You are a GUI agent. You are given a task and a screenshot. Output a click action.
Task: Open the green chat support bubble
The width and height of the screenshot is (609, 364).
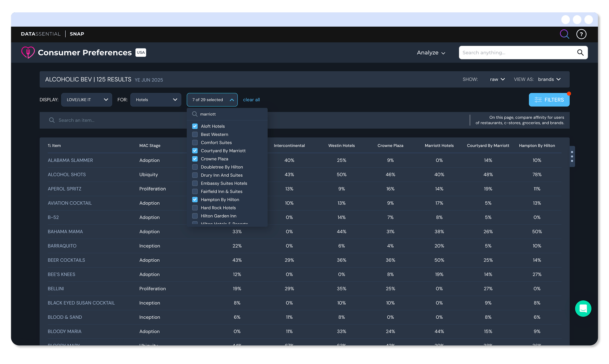(583, 309)
